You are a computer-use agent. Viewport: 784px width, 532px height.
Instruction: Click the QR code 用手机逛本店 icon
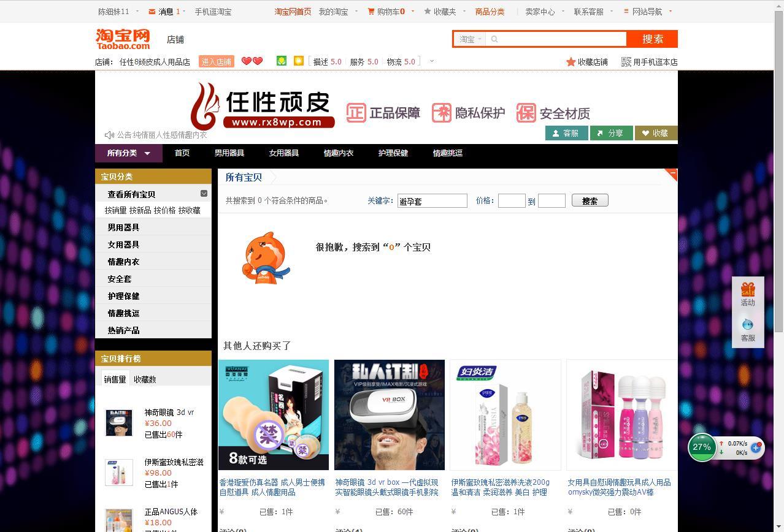pos(626,62)
